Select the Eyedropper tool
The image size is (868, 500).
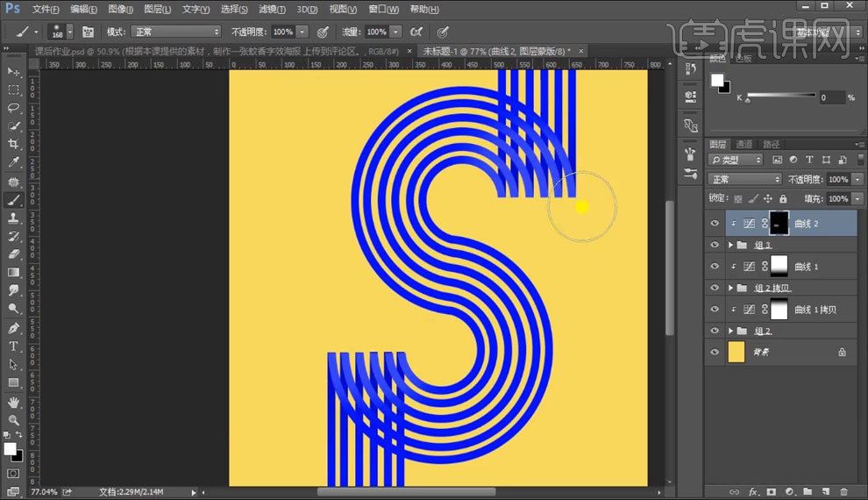tap(13, 162)
